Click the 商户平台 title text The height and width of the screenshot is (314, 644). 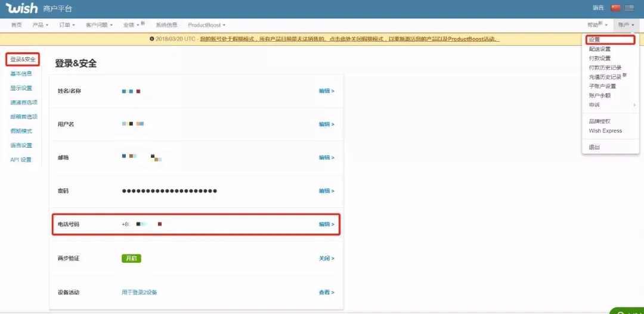[x=57, y=8]
